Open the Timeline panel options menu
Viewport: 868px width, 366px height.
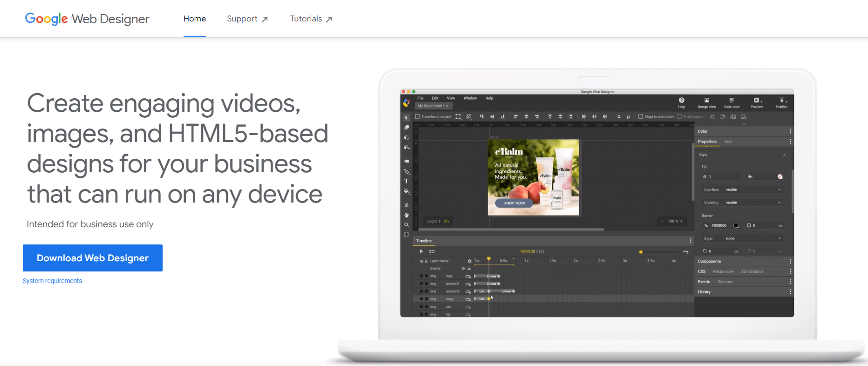[x=690, y=241]
